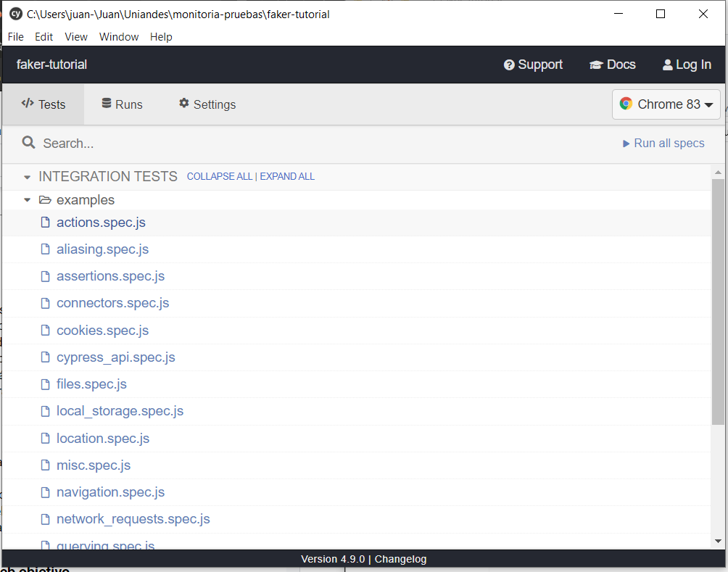Click the search magnifier icon
This screenshot has width=728, height=572.
(29, 143)
